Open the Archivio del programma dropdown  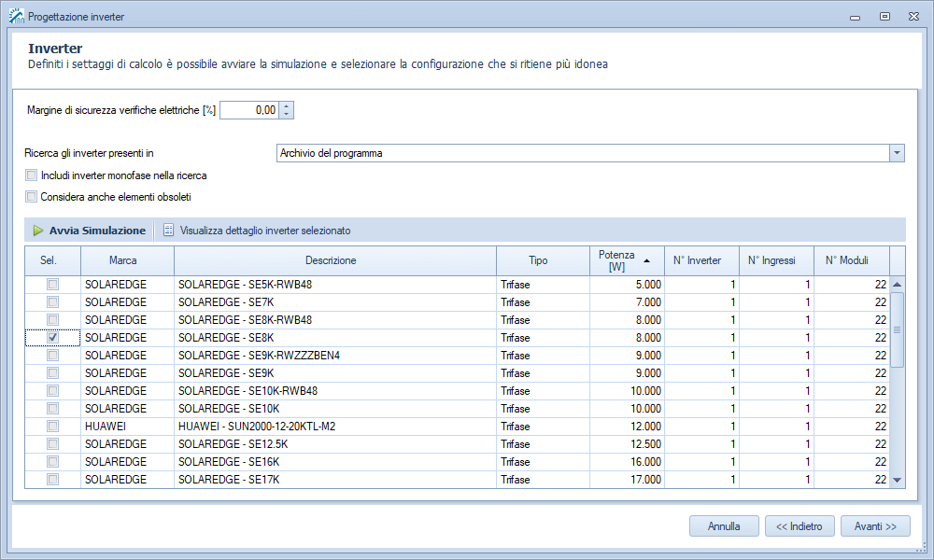tap(897, 153)
